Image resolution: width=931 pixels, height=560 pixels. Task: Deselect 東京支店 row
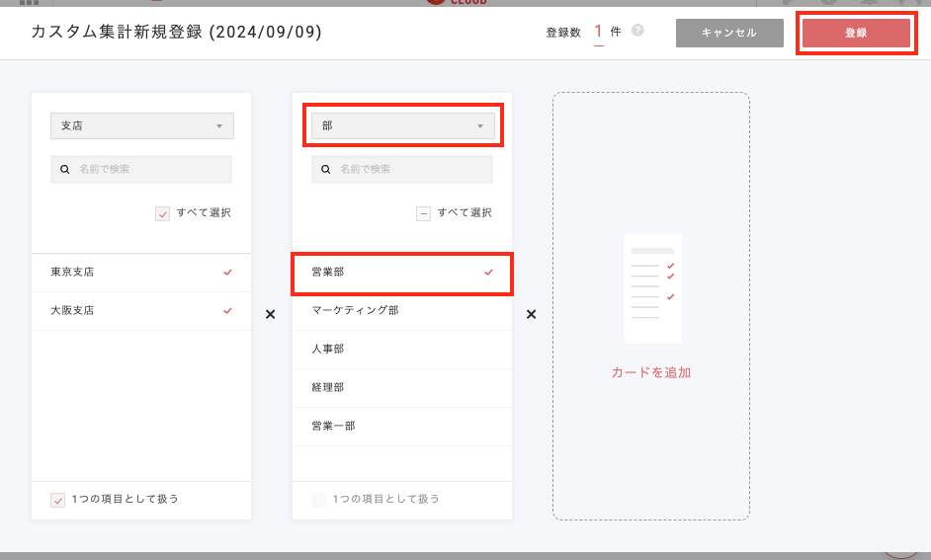point(141,273)
